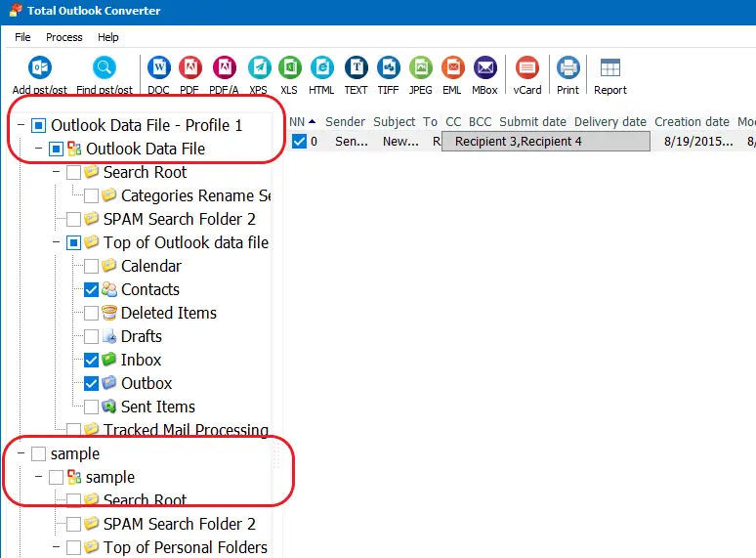Collapse the Top of Outlook data file folder
The width and height of the screenshot is (756, 558).
click(x=57, y=242)
